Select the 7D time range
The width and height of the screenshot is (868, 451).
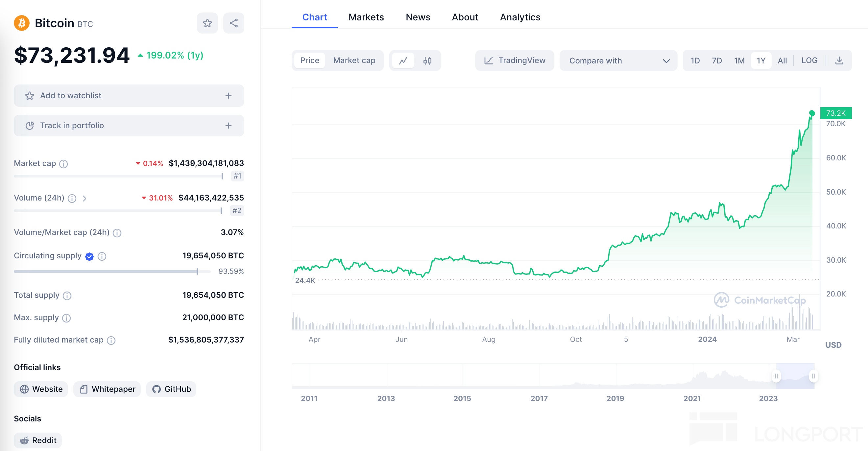tap(716, 60)
